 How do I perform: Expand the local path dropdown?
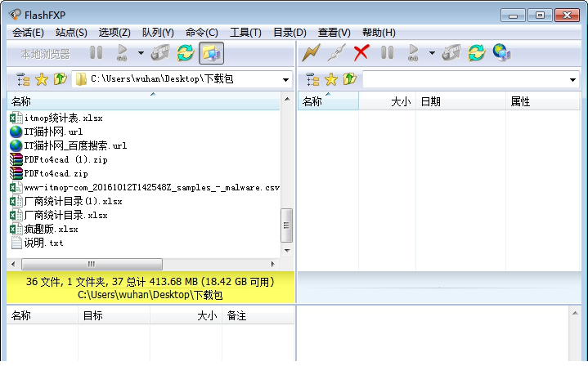[285, 80]
